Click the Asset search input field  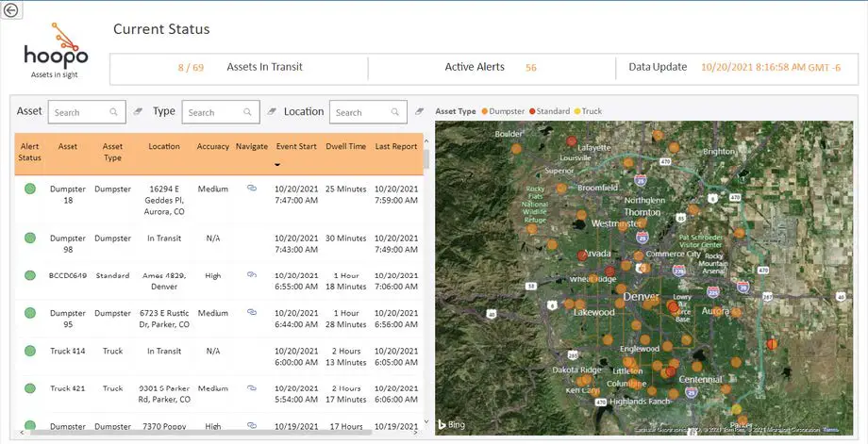[x=80, y=112]
